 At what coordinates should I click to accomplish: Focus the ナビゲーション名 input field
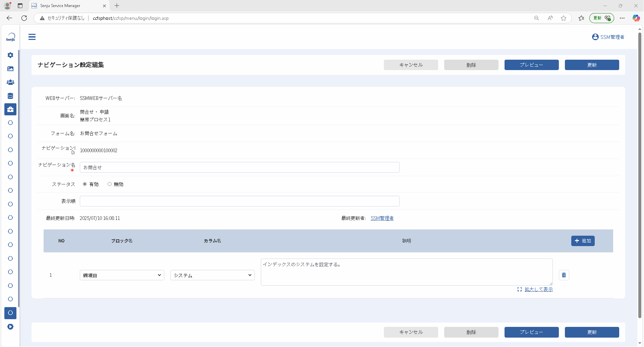point(240,167)
